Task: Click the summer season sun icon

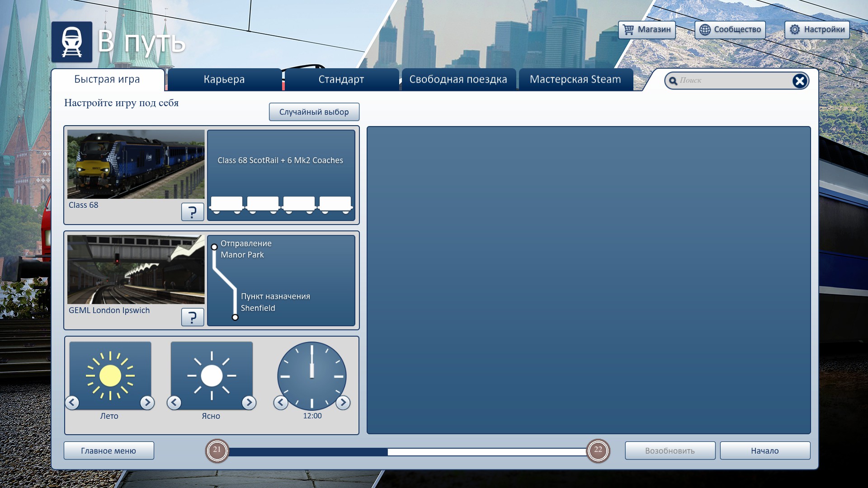Action: [x=110, y=375]
